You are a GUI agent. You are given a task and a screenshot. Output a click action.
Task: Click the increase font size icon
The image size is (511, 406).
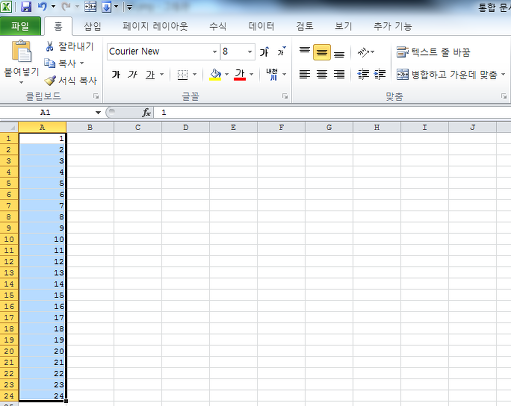point(264,52)
